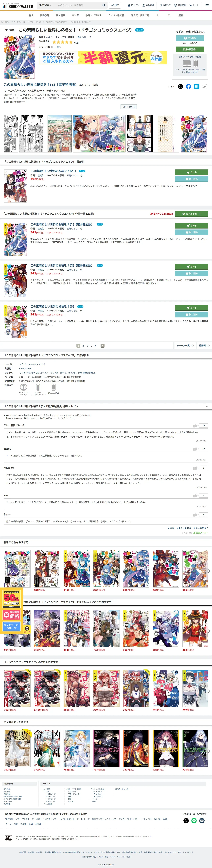Open 新規登録 in the header
212x868 pixels.
pos(148,5)
